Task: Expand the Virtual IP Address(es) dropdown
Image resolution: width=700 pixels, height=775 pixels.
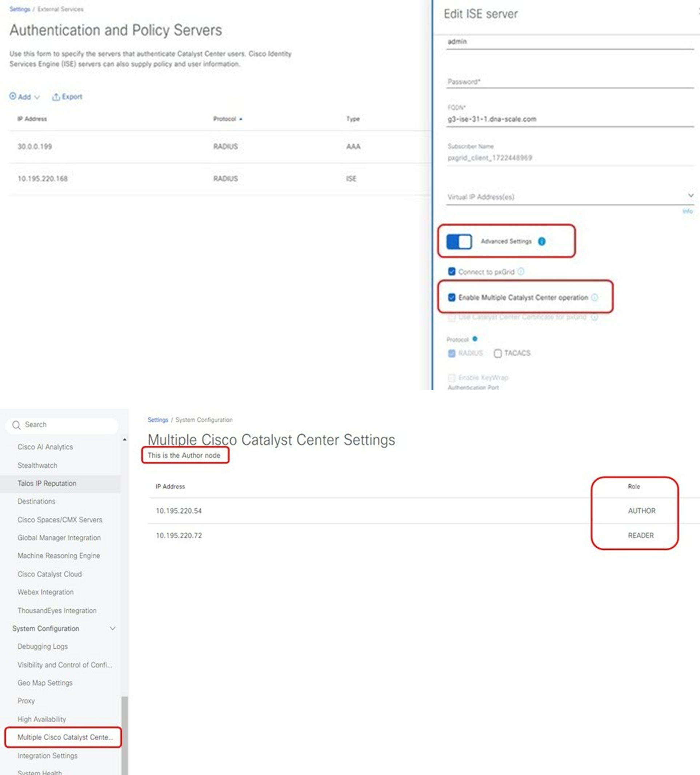Action: click(x=691, y=195)
